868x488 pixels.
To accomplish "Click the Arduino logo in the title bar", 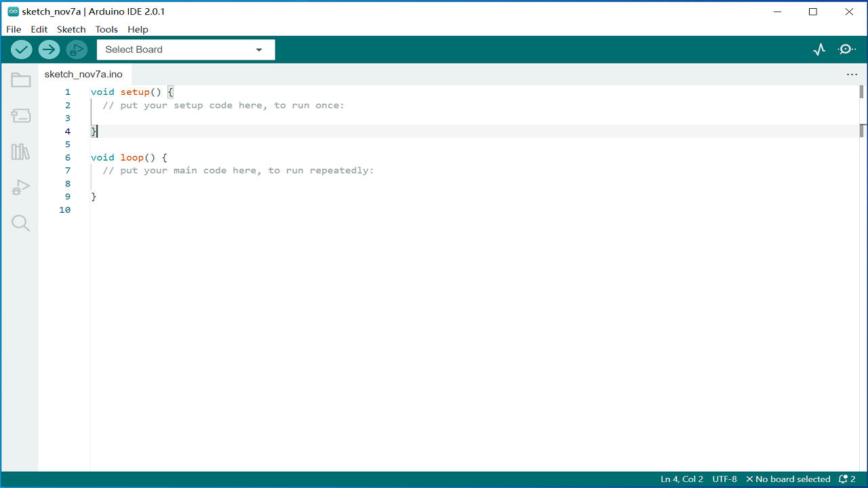I will click(x=13, y=12).
